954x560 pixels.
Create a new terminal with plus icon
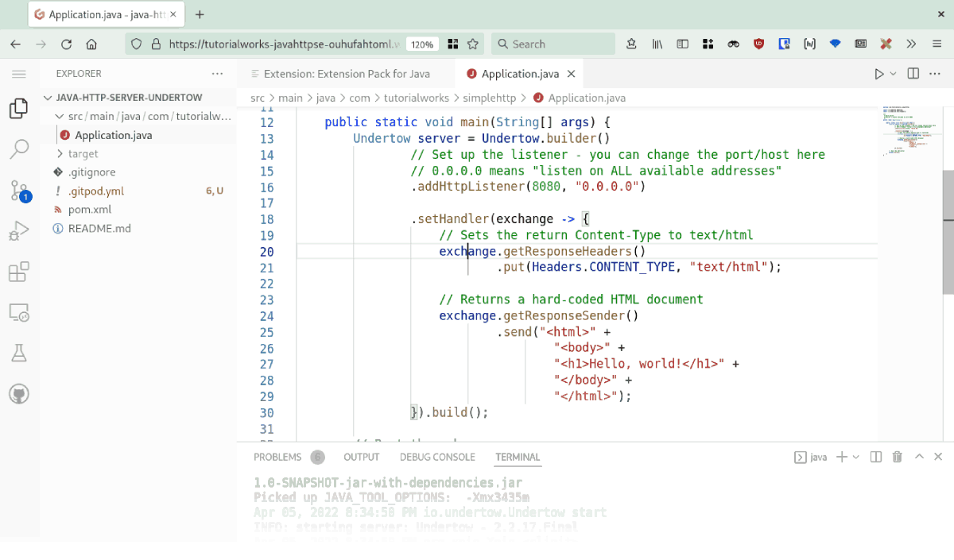[843, 457]
